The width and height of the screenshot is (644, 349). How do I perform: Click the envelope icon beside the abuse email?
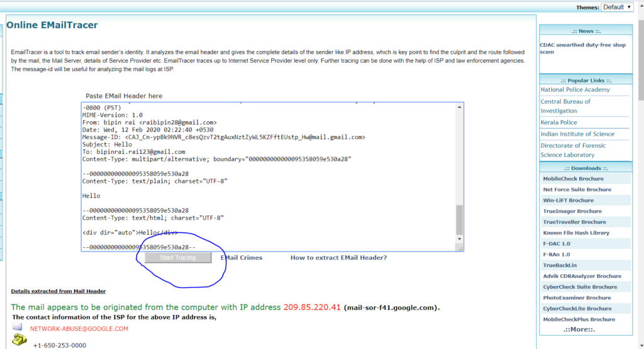(18, 327)
